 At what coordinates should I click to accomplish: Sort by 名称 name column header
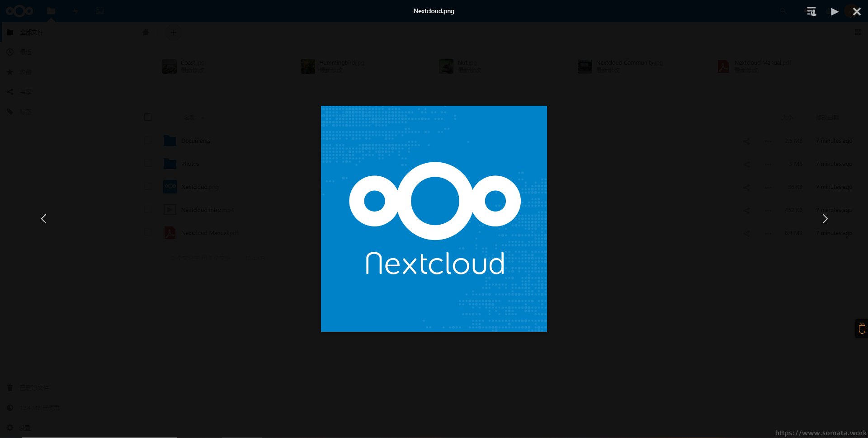tap(190, 118)
